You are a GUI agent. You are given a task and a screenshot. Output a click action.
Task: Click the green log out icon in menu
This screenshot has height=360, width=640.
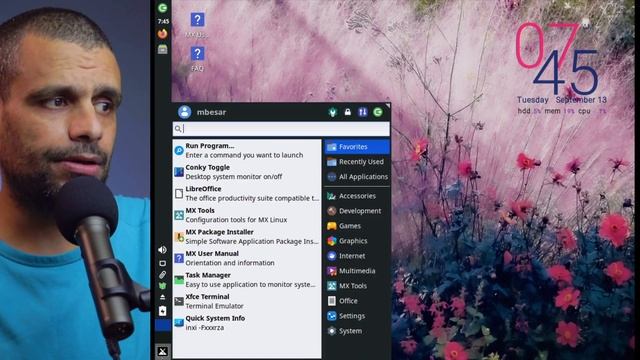click(x=378, y=112)
